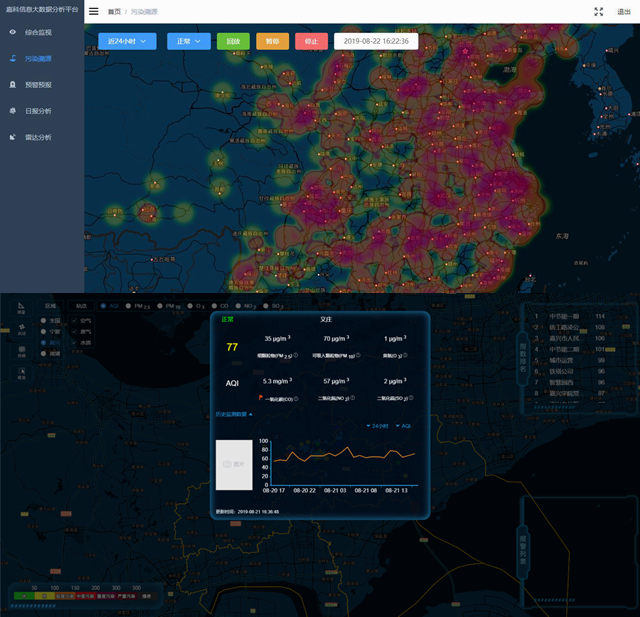Open the 近24小时 time range dropdown
The height and width of the screenshot is (617, 640).
127,41
